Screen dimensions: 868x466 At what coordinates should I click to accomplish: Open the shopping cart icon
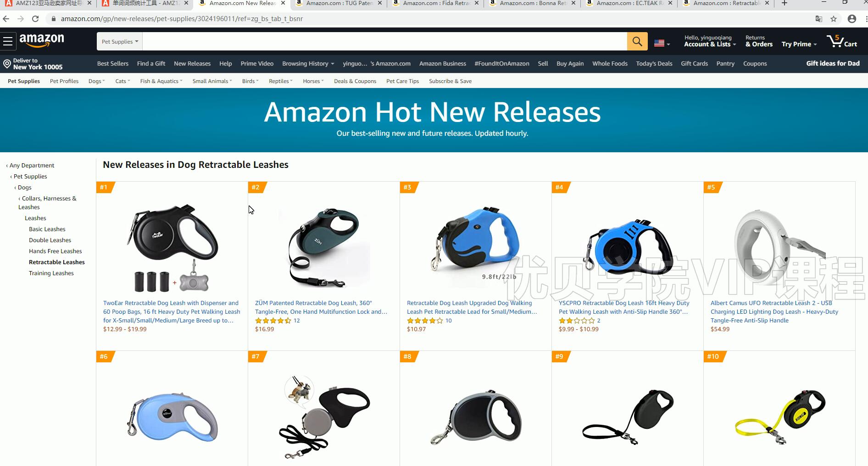coord(842,41)
